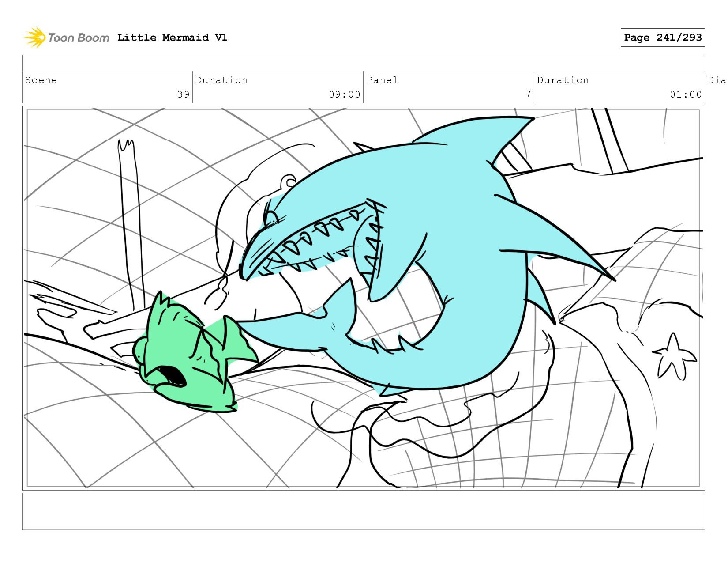Click the Toon Boom logo
728x563 pixels.
(66, 38)
